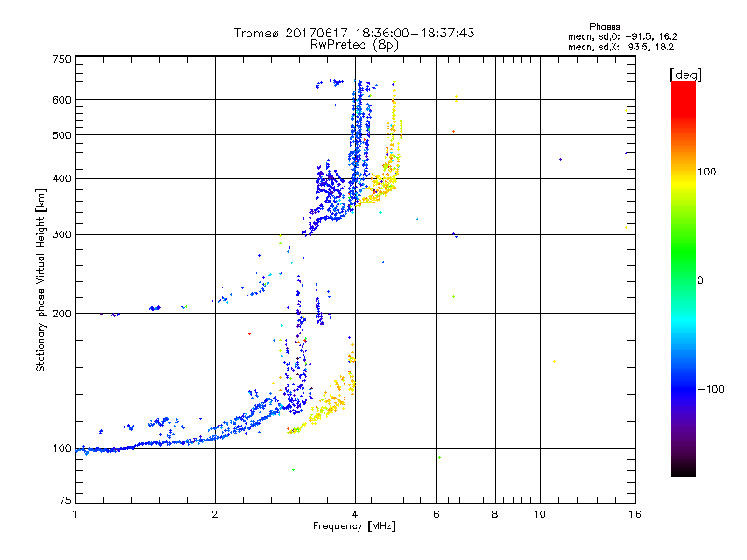Click the 400 height tick label

coord(62,179)
